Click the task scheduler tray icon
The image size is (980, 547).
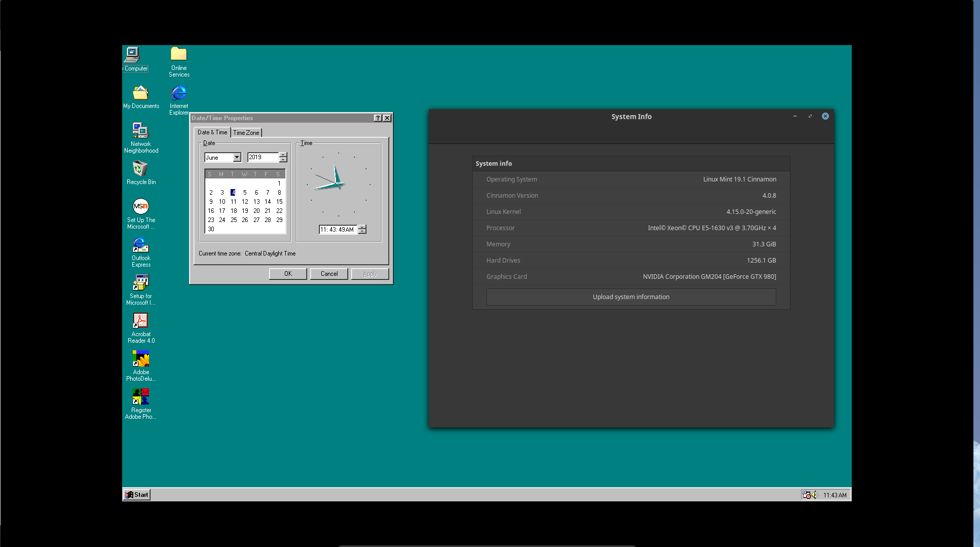click(x=806, y=495)
